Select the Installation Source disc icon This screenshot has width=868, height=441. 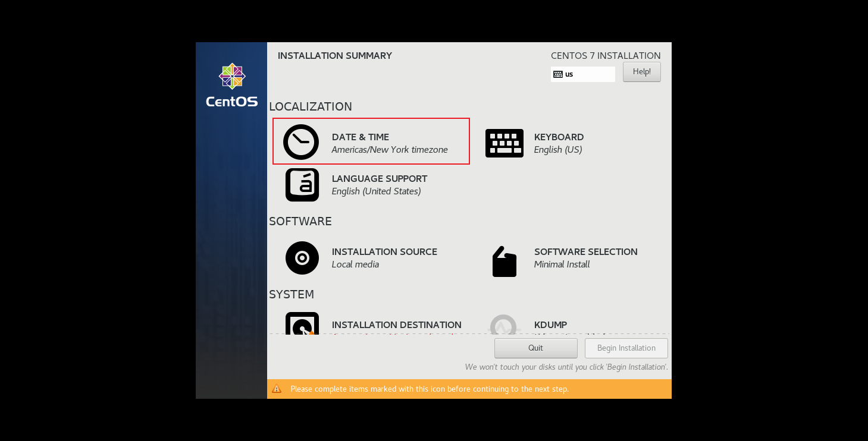point(302,258)
